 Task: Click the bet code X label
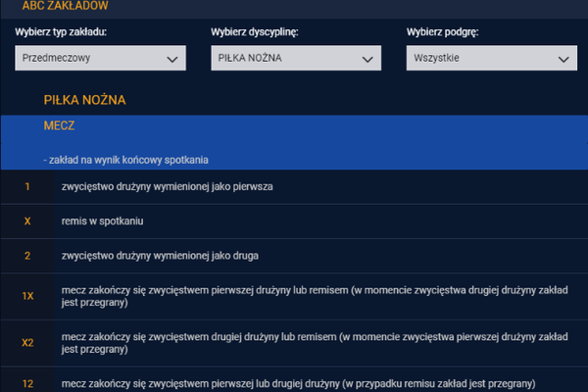click(x=27, y=220)
